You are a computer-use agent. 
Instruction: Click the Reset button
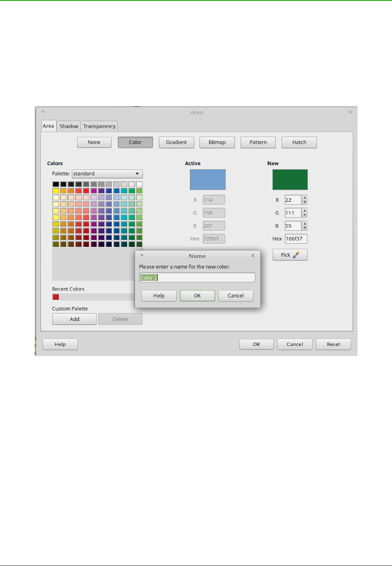333,344
